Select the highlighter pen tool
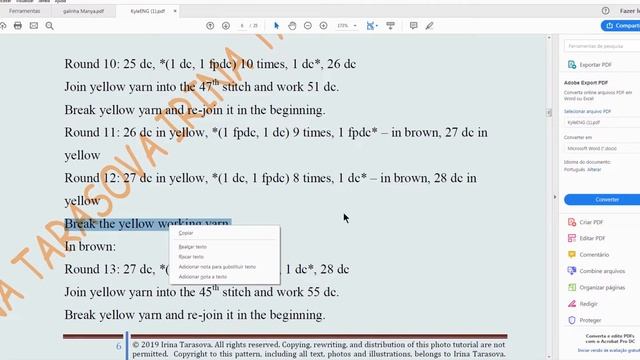 (429, 26)
